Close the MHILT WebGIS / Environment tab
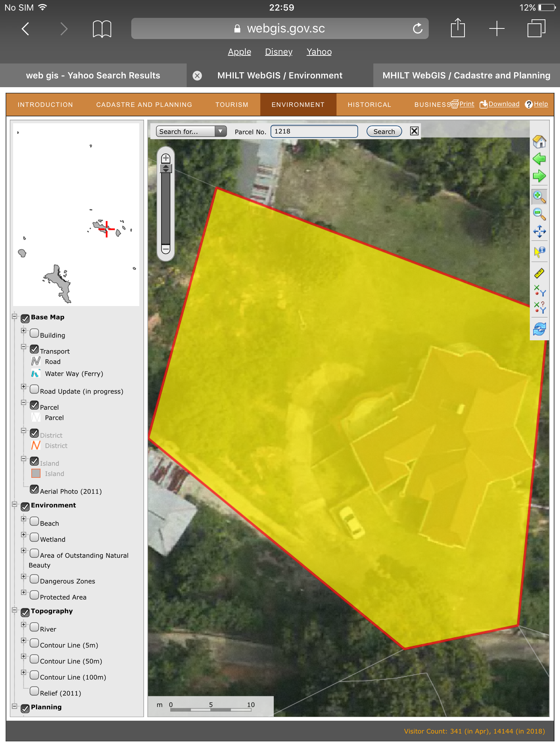The width and height of the screenshot is (560, 747). point(197,76)
